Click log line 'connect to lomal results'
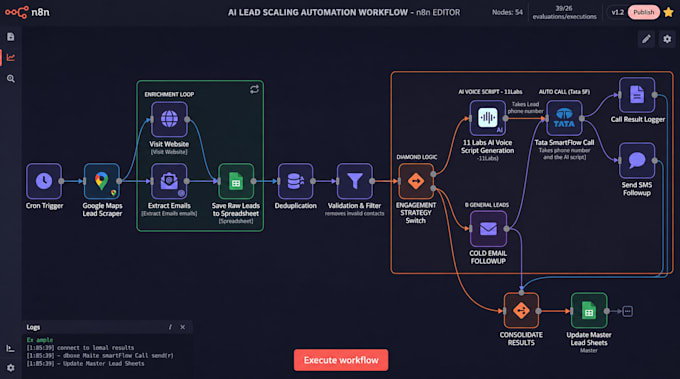 tap(80, 348)
